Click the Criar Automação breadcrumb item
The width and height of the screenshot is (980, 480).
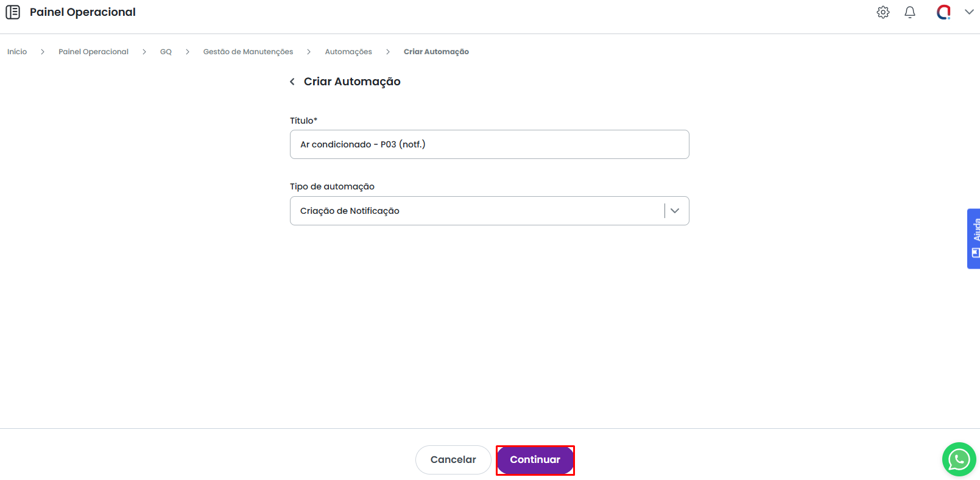pyautogui.click(x=436, y=52)
